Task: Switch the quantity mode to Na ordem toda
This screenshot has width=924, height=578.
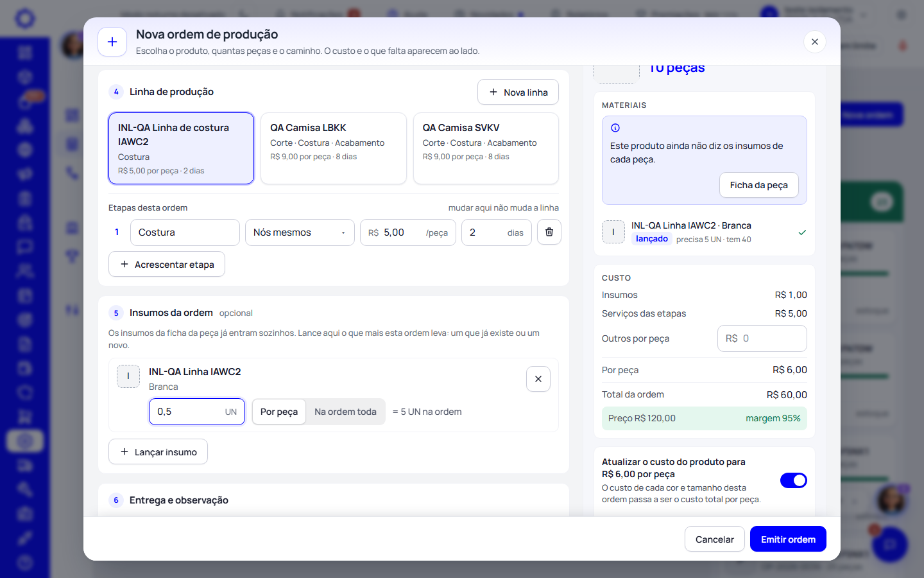Action: [345, 412]
